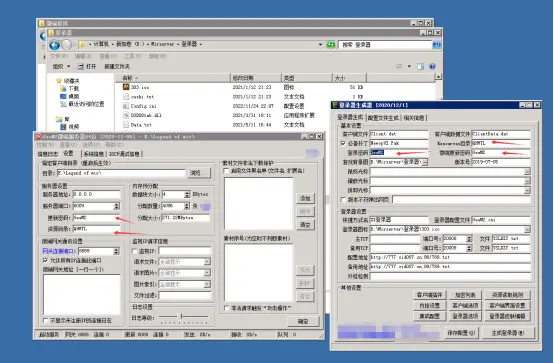Image resolution: width=554 pixels, height=363 pixels.
Task: Toggle 允许所有IP连接此端口 checkbox
Action: click(x=45, y=260)
